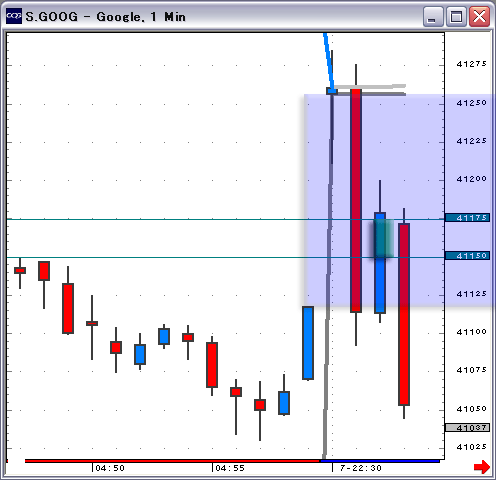Image resolution: width=496 pixels, height=480 pixels.
Task: Click the 41075 price axis label
Action: [471, 370]
